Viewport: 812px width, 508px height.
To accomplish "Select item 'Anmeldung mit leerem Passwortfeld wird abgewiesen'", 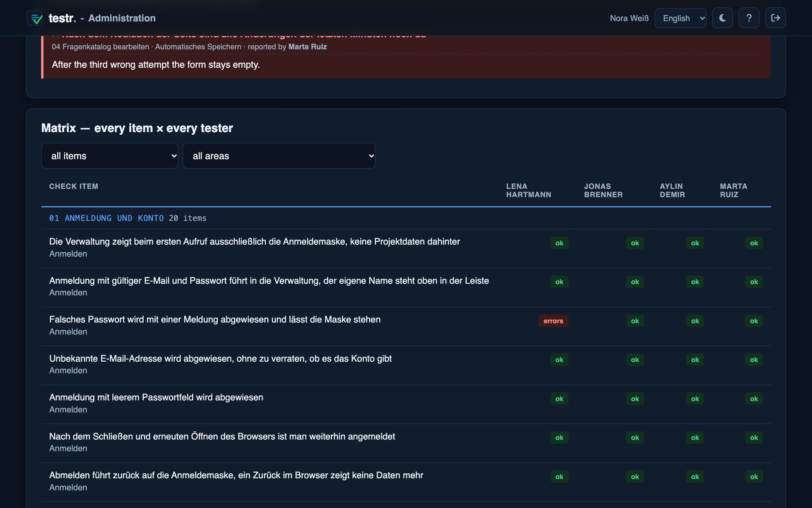I will point(156,397).
